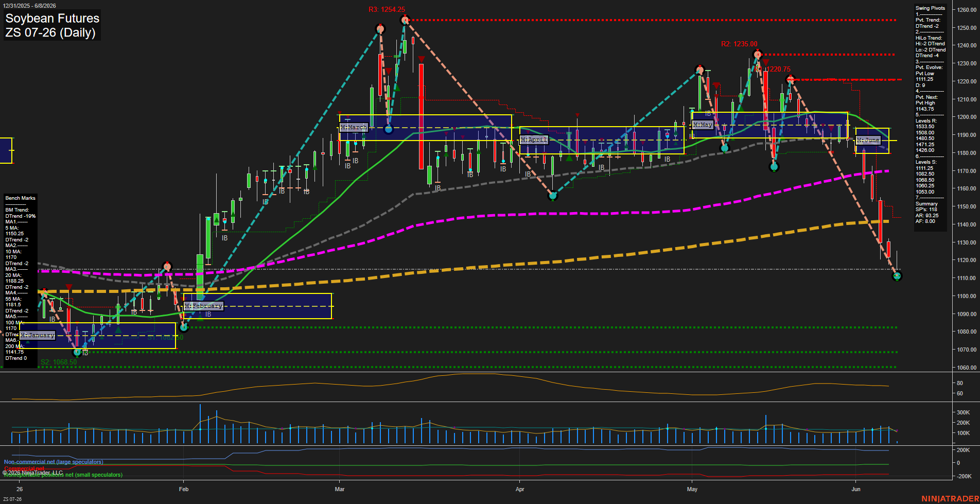The image size is (980, 504).
Task: Click the ZS 07-26 (Daily) subtitle
Action: tap(50, 33)
